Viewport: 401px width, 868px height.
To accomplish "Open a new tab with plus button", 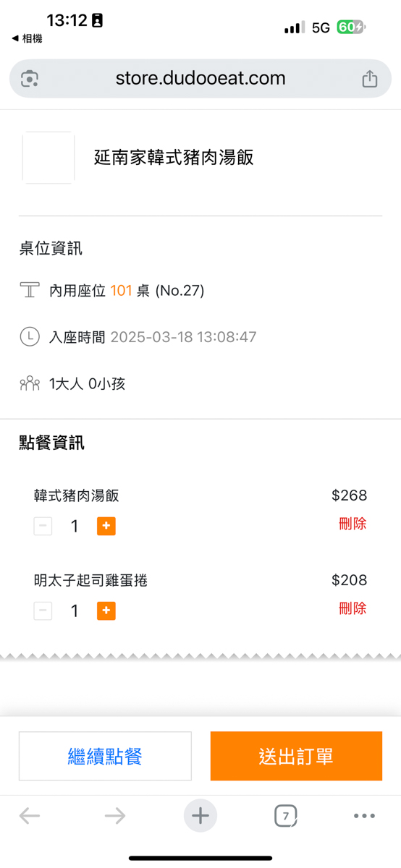I will [x=200, y=816].
